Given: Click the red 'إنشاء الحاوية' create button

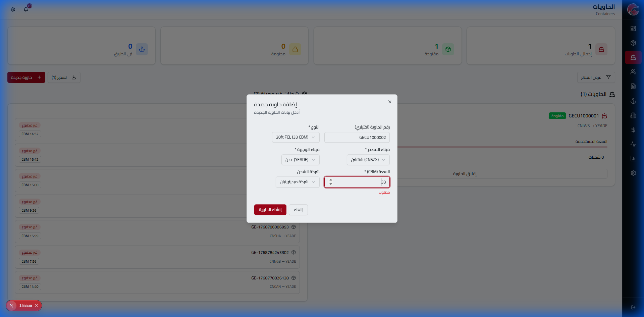Looking at the screenshot, I should (x=270, y=210).
